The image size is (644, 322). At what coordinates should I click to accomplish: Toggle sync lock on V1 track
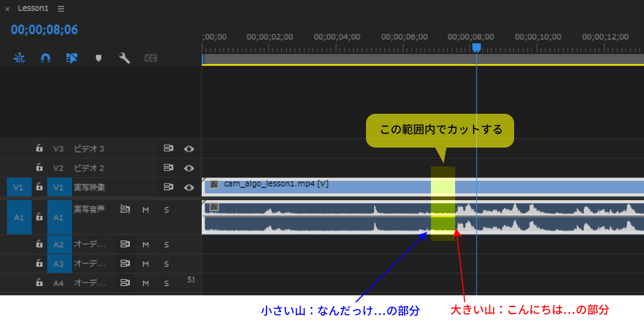pyautogui.click(x=168, y=187)
